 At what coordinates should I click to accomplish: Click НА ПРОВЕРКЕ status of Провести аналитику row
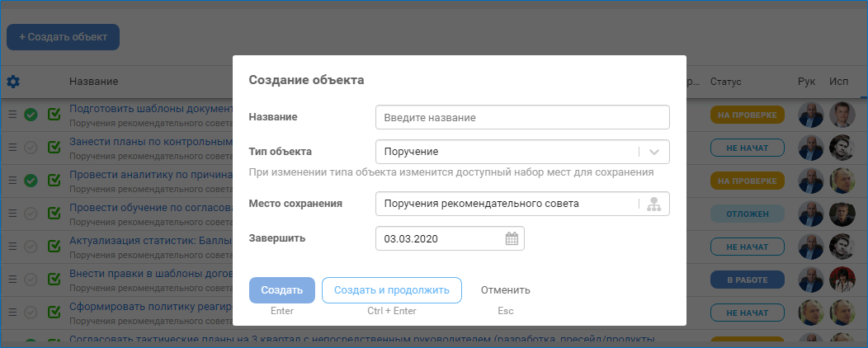click(748, 181)
